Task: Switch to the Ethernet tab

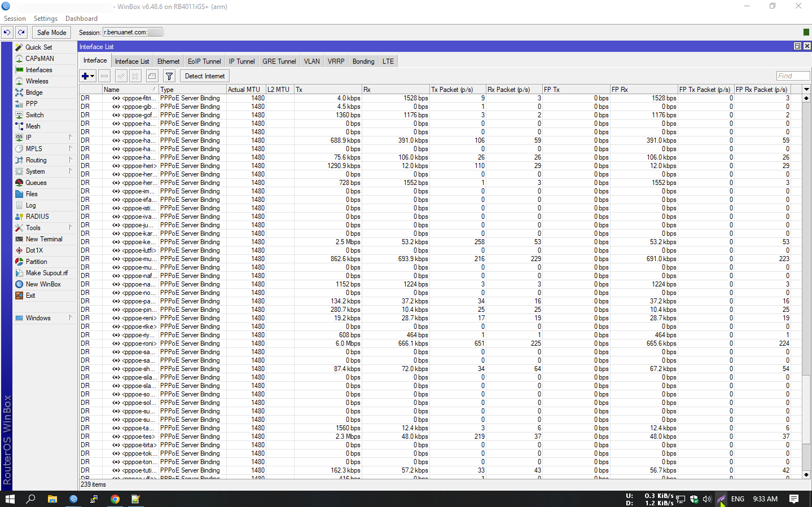Action: [x=168, y=61]
